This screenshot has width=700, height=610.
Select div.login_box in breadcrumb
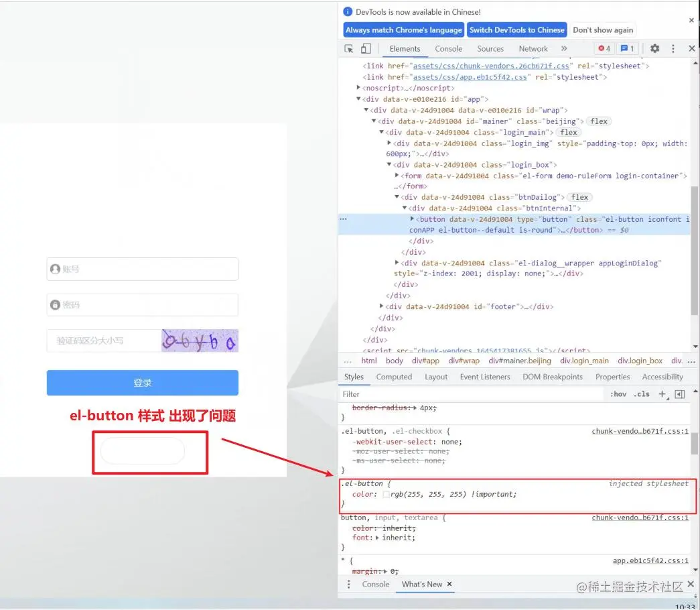(x=640, y=361)
